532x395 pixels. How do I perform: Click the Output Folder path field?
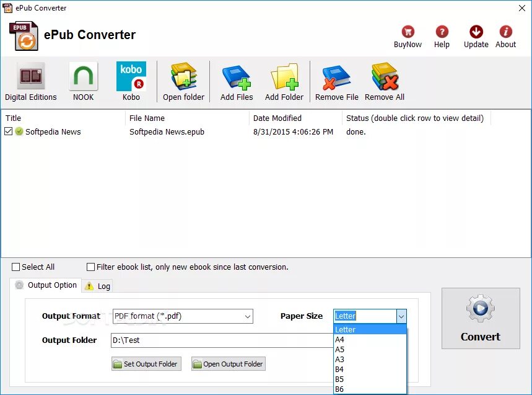point(222,340)
